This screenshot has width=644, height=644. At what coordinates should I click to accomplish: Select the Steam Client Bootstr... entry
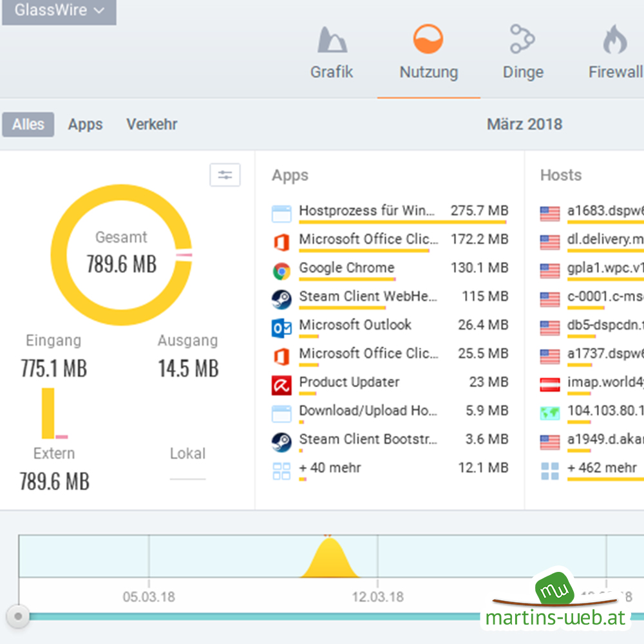pyautogui.click(x=390, y=442)
